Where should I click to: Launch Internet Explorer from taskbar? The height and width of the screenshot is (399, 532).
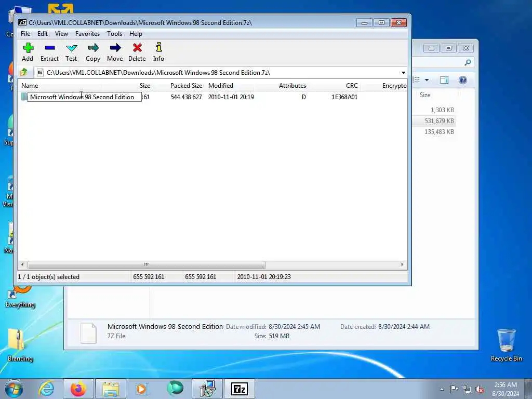46,389
